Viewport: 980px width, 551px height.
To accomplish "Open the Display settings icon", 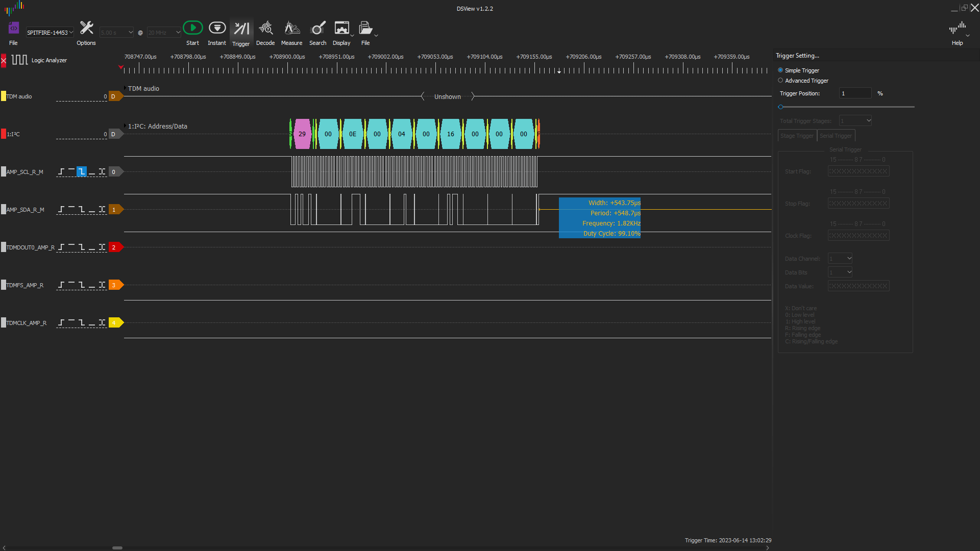I will coord(342,28).
